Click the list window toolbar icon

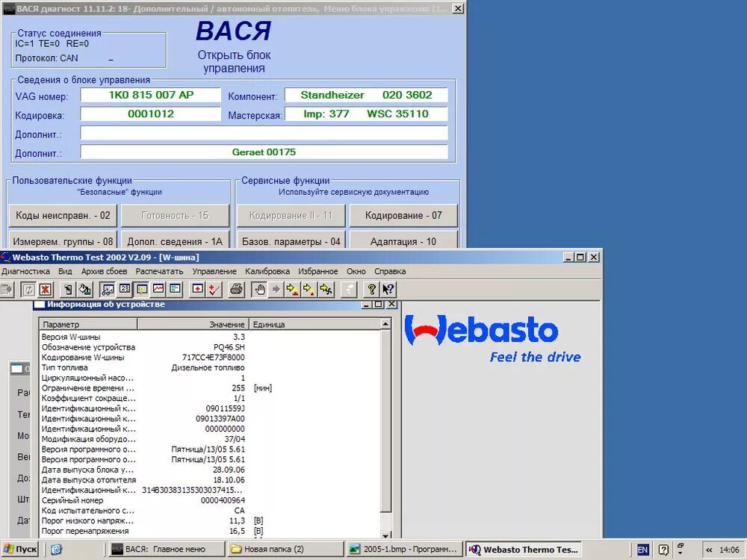(175, 289)
